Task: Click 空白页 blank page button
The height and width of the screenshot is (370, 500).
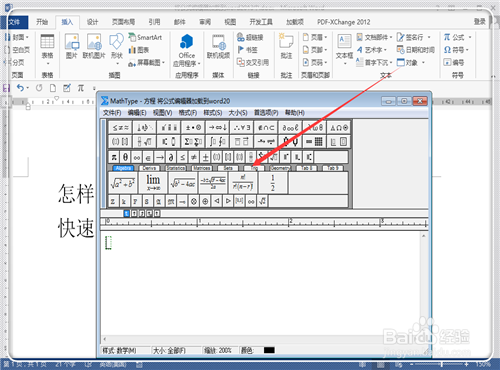Action: pyautogui.click(x=17, y=50)
